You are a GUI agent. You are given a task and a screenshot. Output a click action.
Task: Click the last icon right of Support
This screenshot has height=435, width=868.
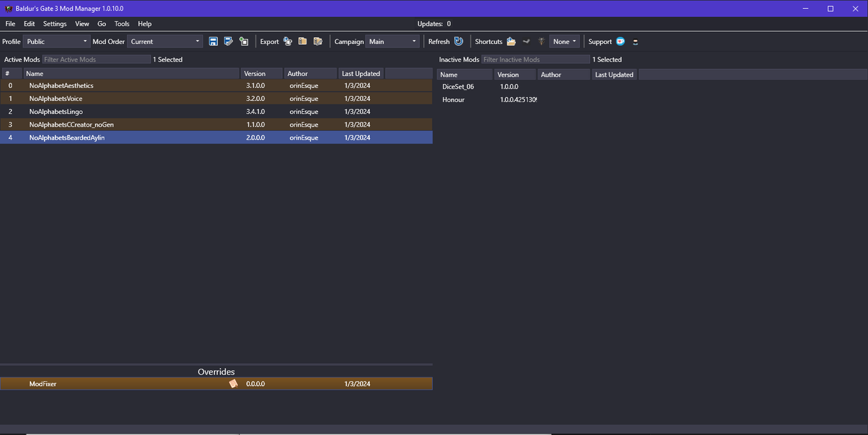(x=635, y=42)
